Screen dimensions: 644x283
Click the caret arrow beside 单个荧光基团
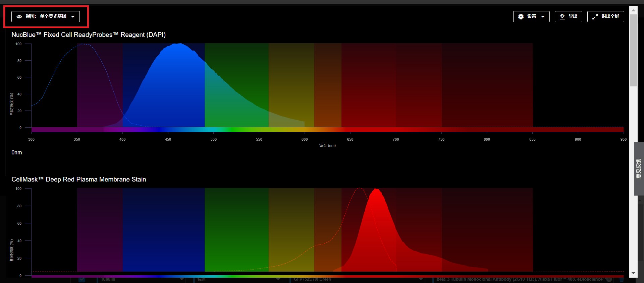click(73, 16)
